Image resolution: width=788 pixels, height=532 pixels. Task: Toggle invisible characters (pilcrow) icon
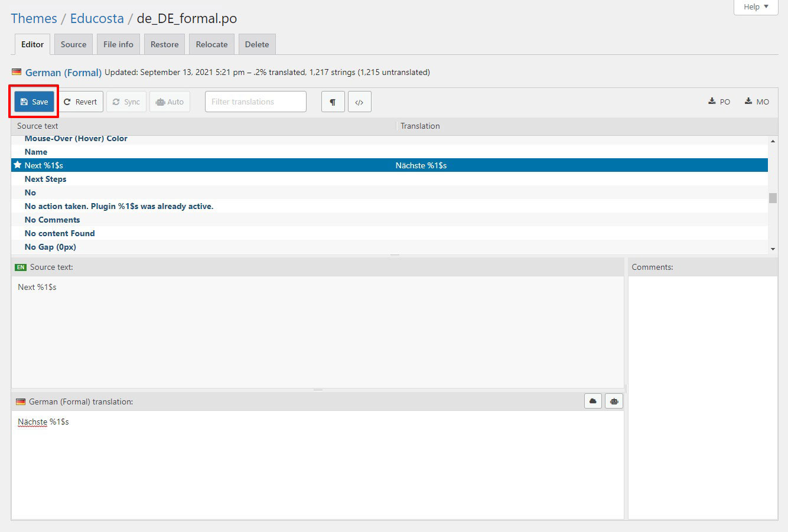pyautogui.click(x=333, y=102)
